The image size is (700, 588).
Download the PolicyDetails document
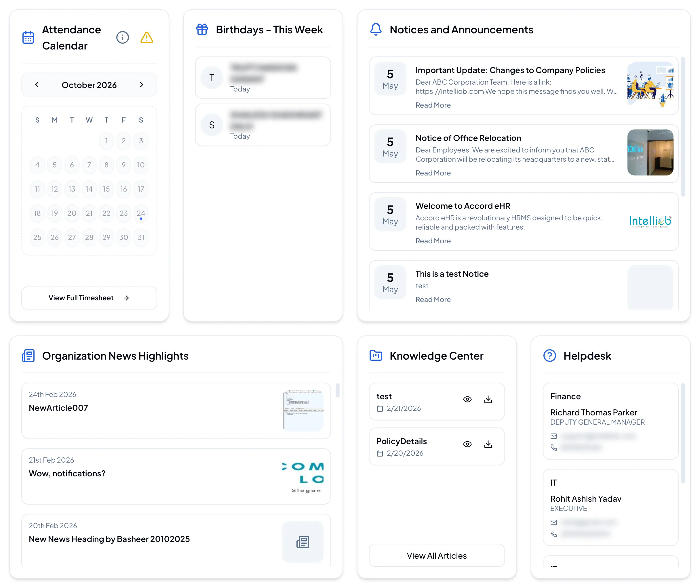coord(488,444)
